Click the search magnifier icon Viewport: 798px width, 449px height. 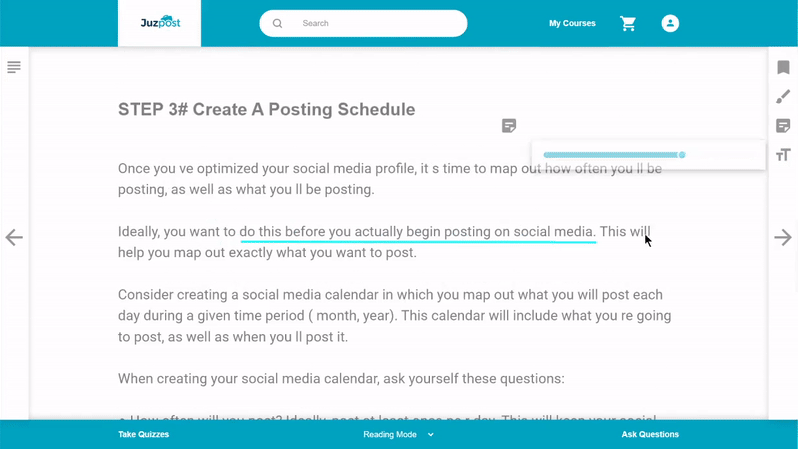tap(277, 23)
